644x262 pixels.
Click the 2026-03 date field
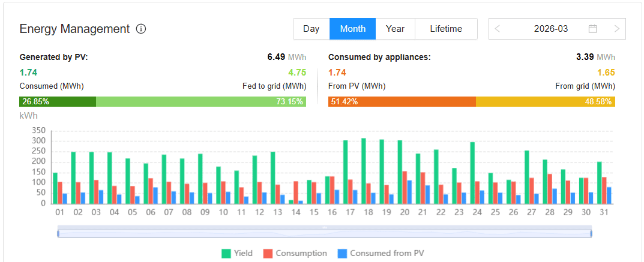pos(550,29)
